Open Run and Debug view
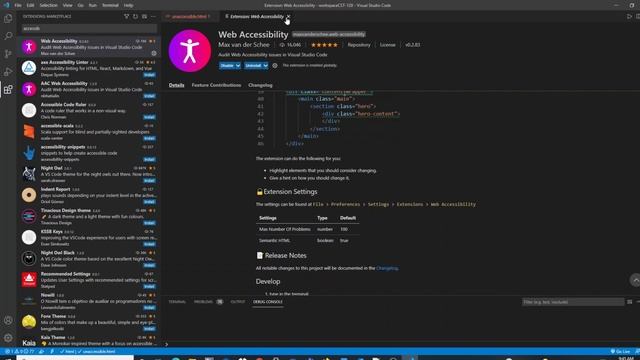 click(8, 72)
